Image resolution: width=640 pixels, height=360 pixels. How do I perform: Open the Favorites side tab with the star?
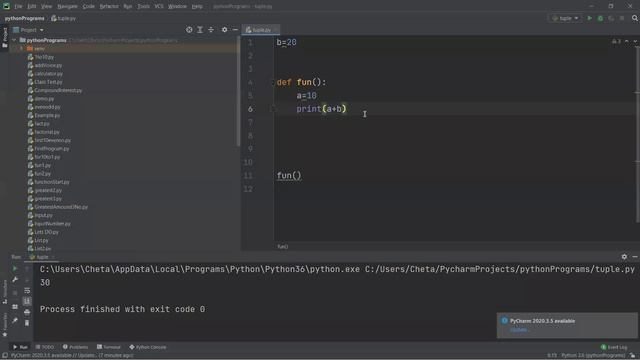tap(4, 325)
